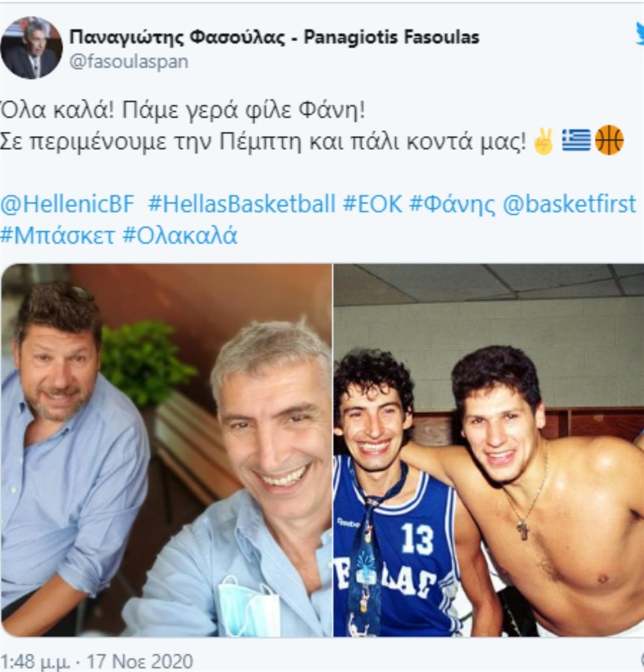The width and height of the screenshot is (644, 672).
Task: Open the #Φάνης hashtag
Action: pos(452,204)
